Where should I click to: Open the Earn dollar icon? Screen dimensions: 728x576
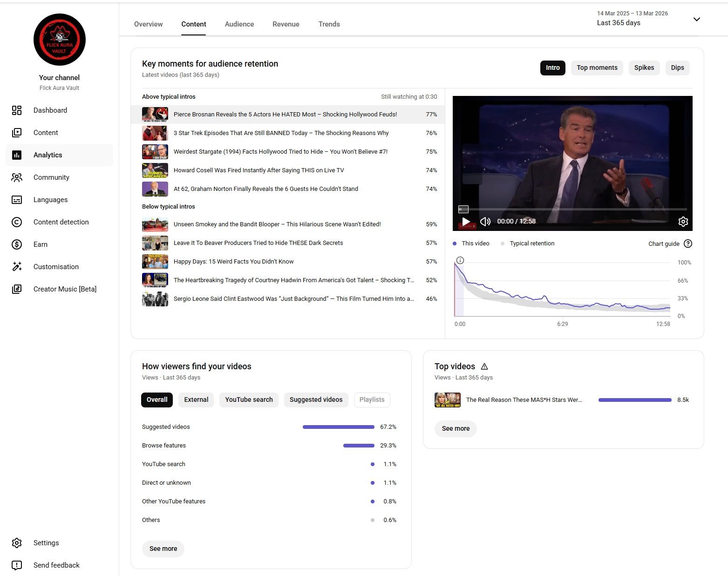coord(17,244)
